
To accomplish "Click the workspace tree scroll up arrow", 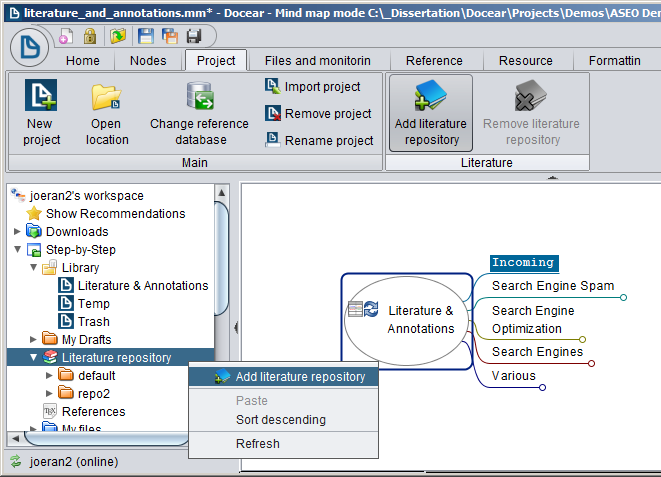I will [221, 193].
